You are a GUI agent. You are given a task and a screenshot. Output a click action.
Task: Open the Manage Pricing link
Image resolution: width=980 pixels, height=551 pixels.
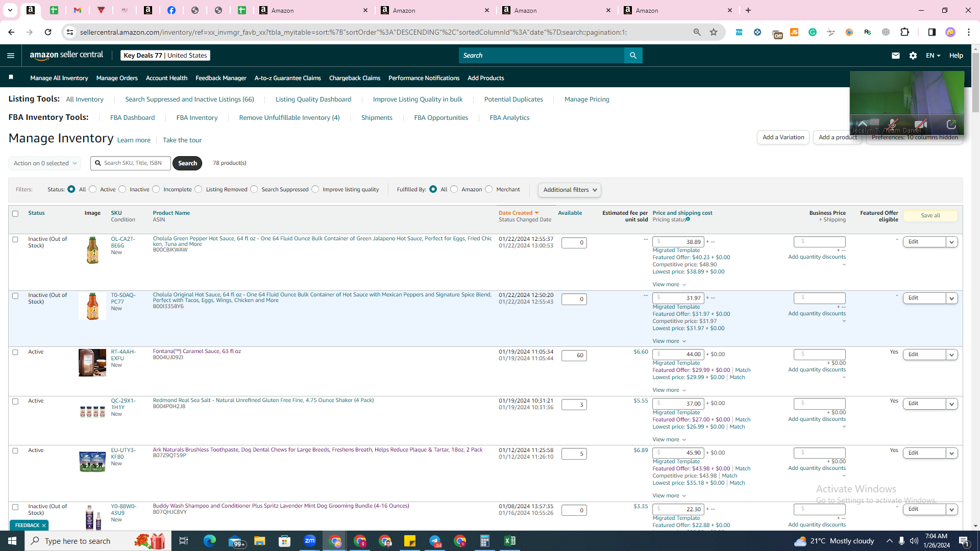click(x=587, y=99)
